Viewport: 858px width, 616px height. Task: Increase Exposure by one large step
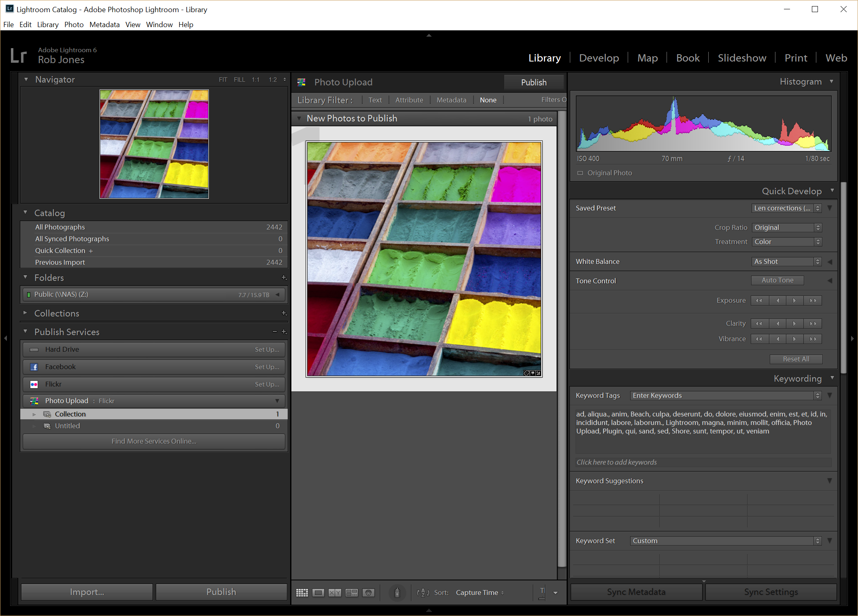click(x=813, y=300)
